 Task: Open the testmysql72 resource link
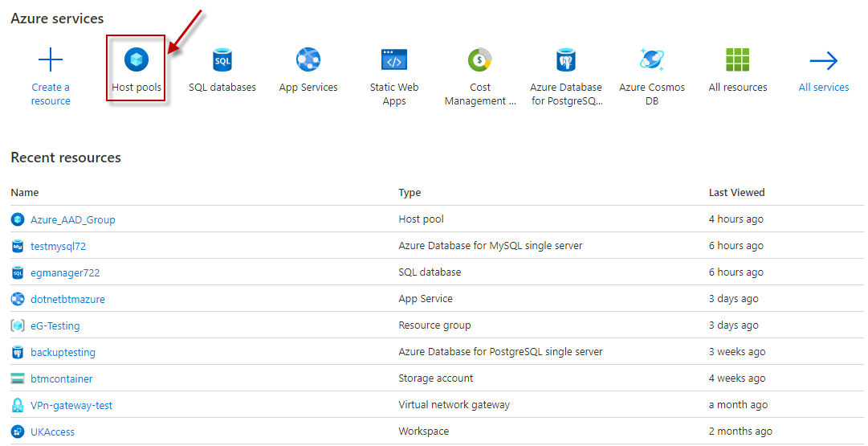[58, 246]
